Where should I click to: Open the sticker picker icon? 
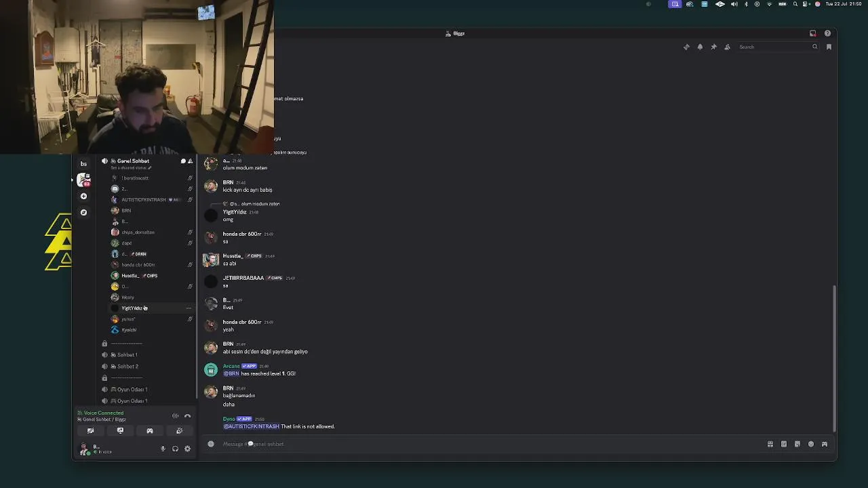[797, 444]
